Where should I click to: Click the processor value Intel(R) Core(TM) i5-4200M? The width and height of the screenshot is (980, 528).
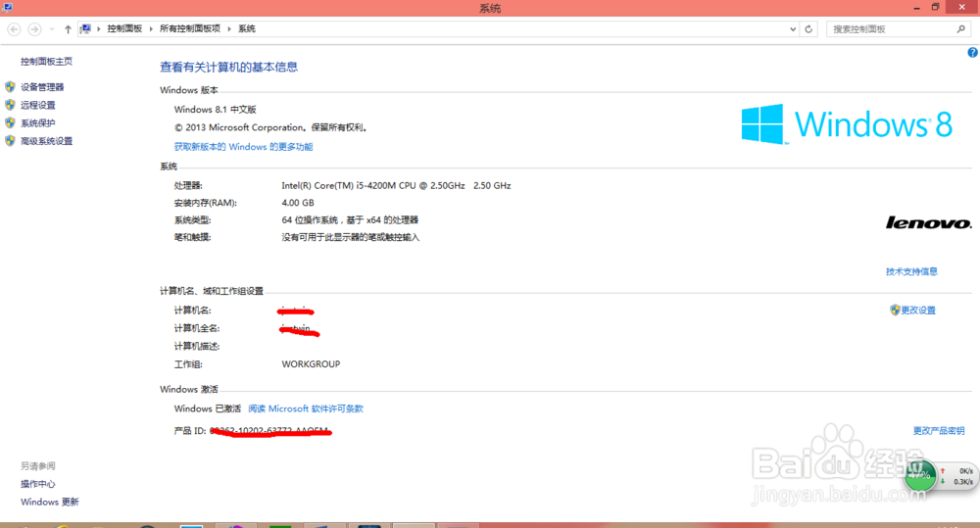pos(396,185)
